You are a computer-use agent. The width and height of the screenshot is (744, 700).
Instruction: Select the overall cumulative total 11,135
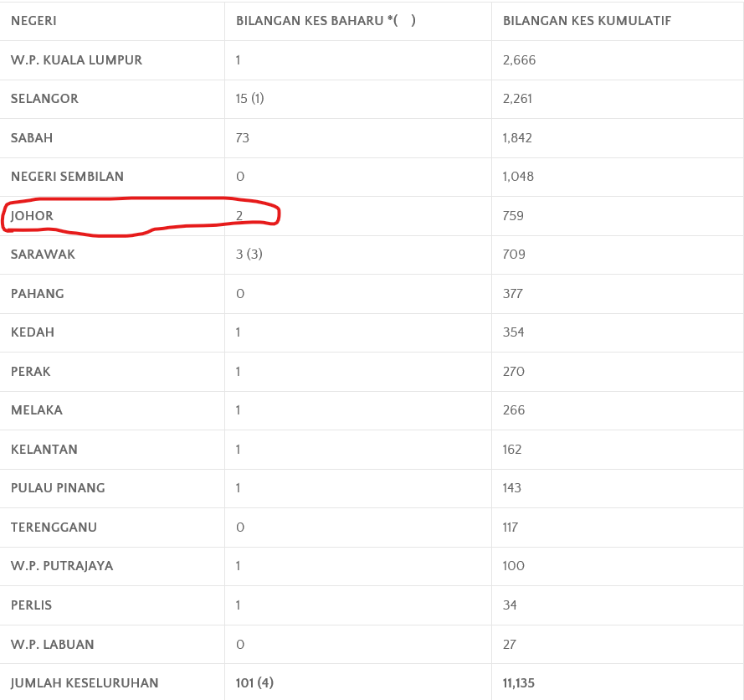point(519,683)
